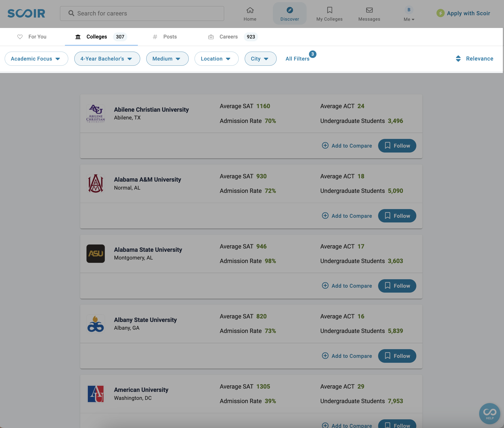This screenshot has height=428, width=504.
Task: Click Average SAT 1160 value
Action: [263, 106]
